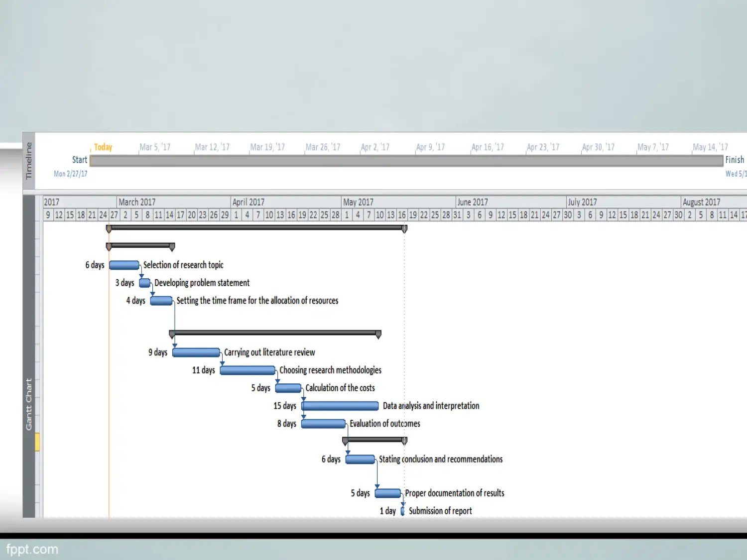Click the summary bar above Selection of research topic
The image size is (747, 560).
[140, 246]
